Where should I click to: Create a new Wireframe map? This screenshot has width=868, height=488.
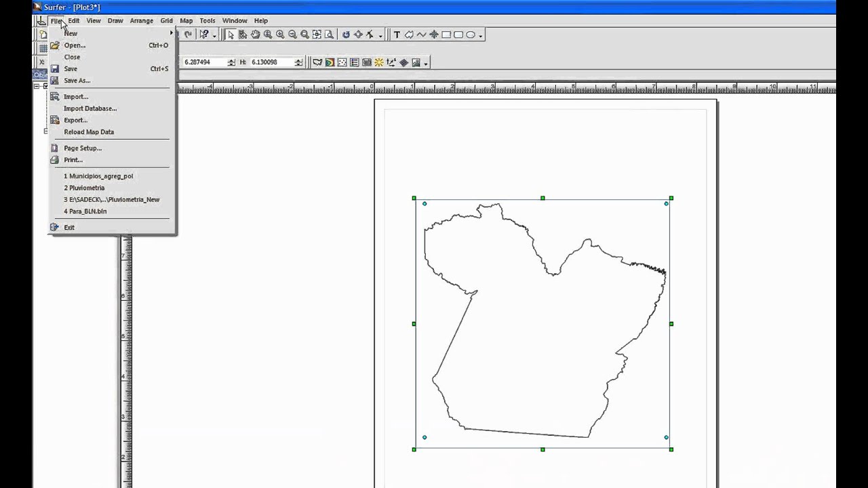[x=403, y=62]
